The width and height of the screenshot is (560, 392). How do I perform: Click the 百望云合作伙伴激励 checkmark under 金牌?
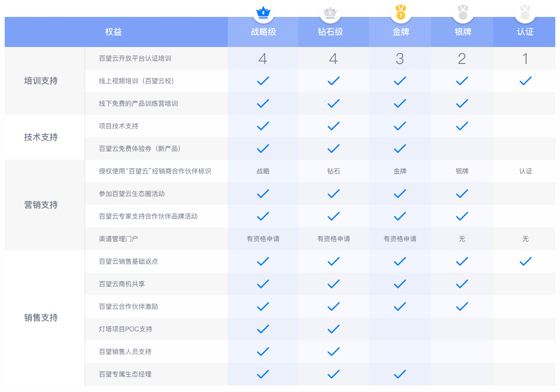coord(400,306)
